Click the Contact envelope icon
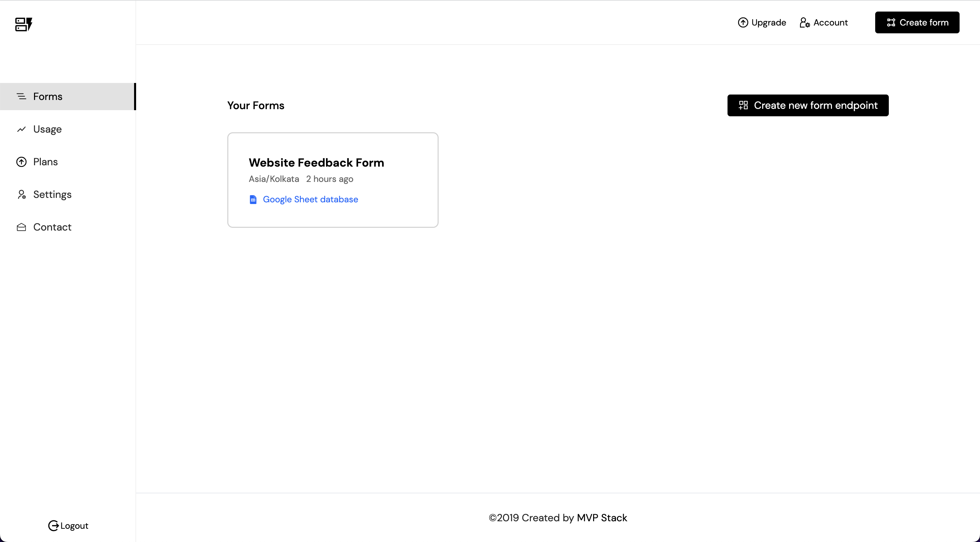 21,227
